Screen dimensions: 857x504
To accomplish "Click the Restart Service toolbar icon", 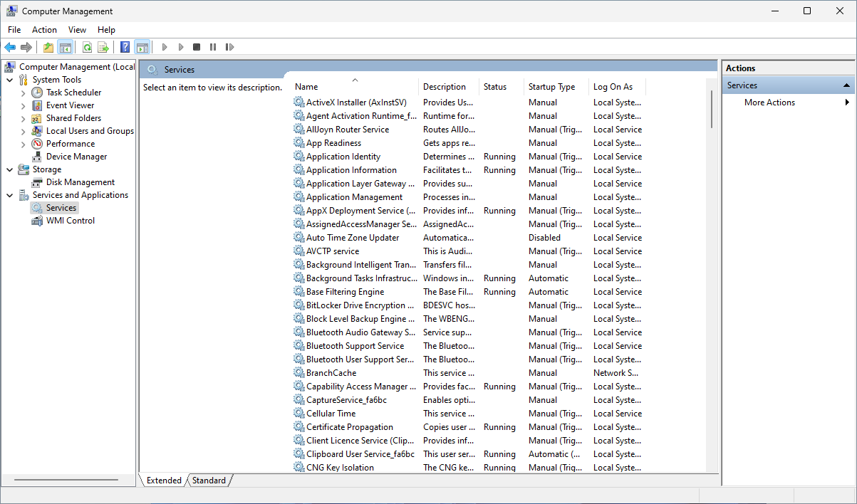I will (x=229, y=47).
